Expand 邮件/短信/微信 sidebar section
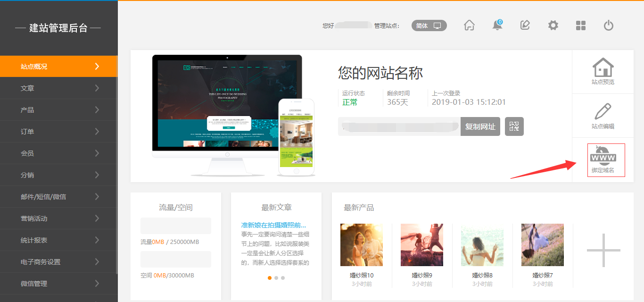 pos(58,197)
